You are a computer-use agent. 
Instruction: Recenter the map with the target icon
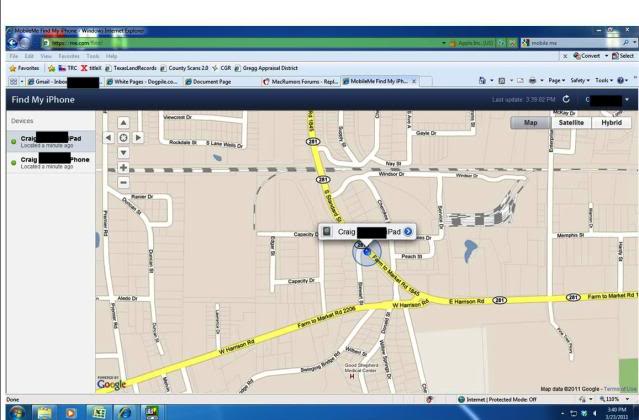123,138
